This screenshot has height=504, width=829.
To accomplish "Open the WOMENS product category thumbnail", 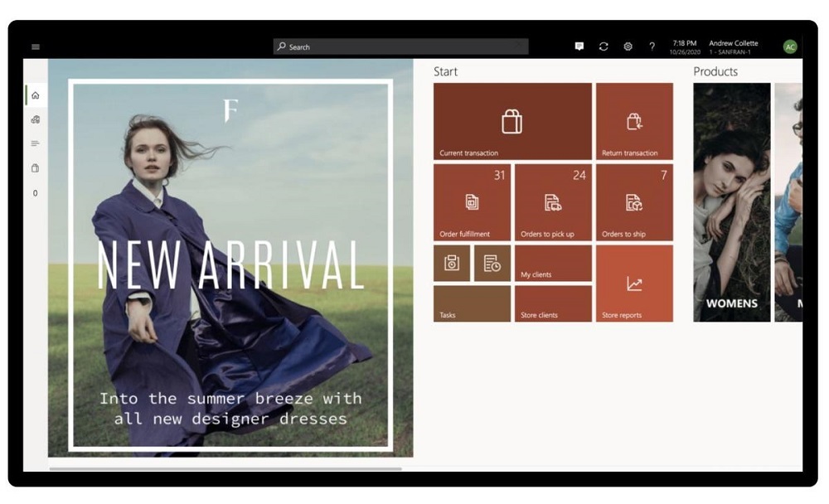I will click(732, 202).
